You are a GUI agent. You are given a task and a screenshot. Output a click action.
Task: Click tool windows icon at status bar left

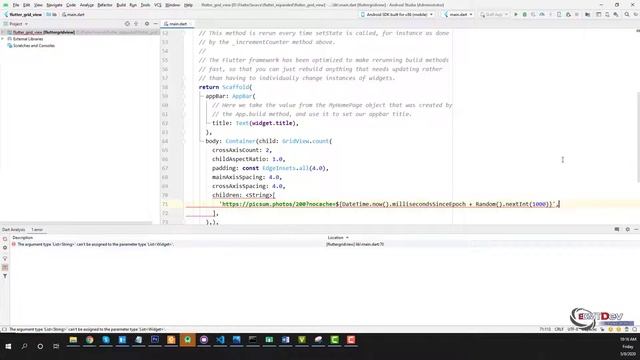point(4,329)
